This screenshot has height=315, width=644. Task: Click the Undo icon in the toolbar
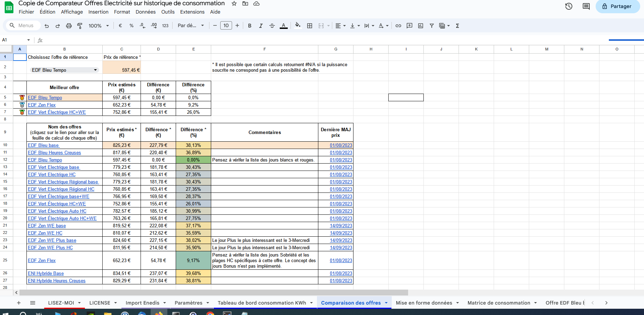point(47,26)
